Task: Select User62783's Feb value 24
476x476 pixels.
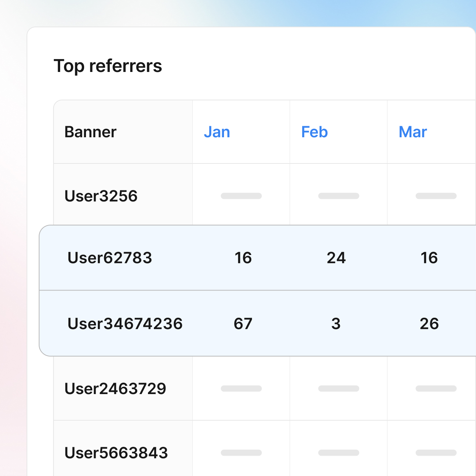Action: pyautogui.click(x=336, y=258)
